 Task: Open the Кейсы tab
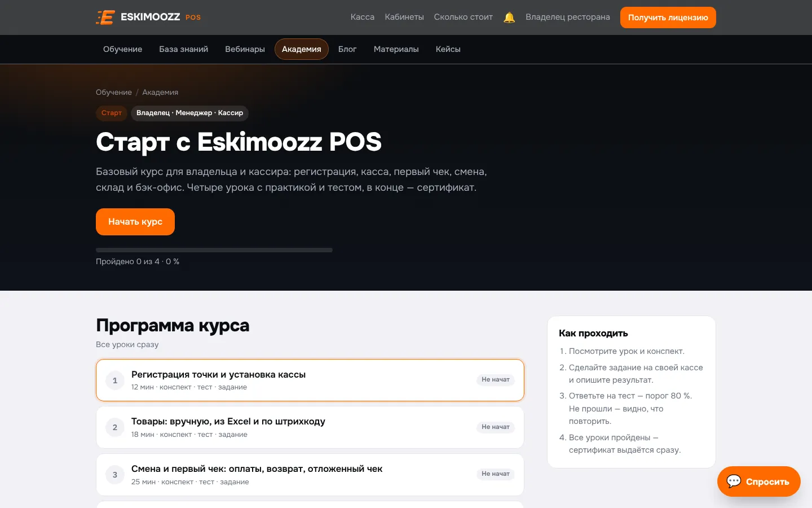tap(448, 49)
